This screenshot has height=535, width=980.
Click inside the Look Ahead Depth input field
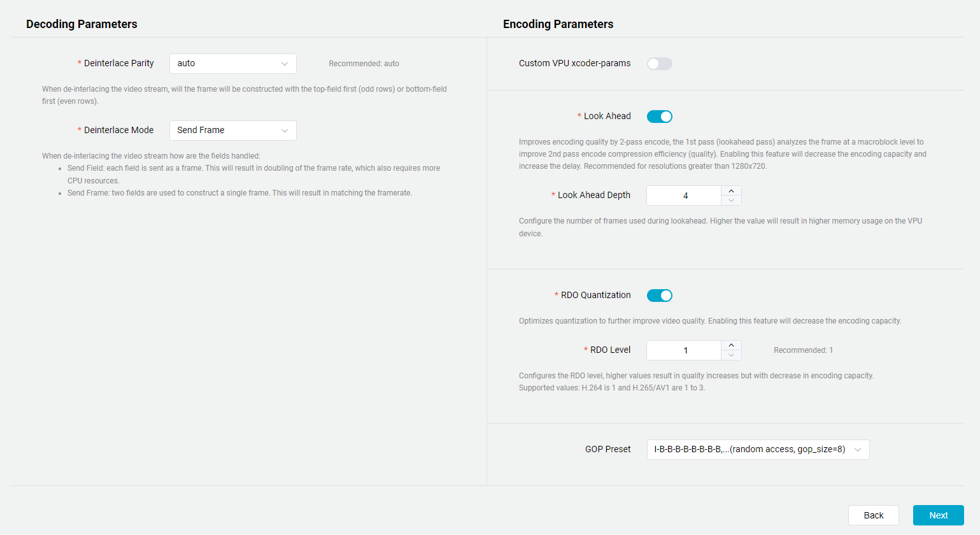click(685, 196)
